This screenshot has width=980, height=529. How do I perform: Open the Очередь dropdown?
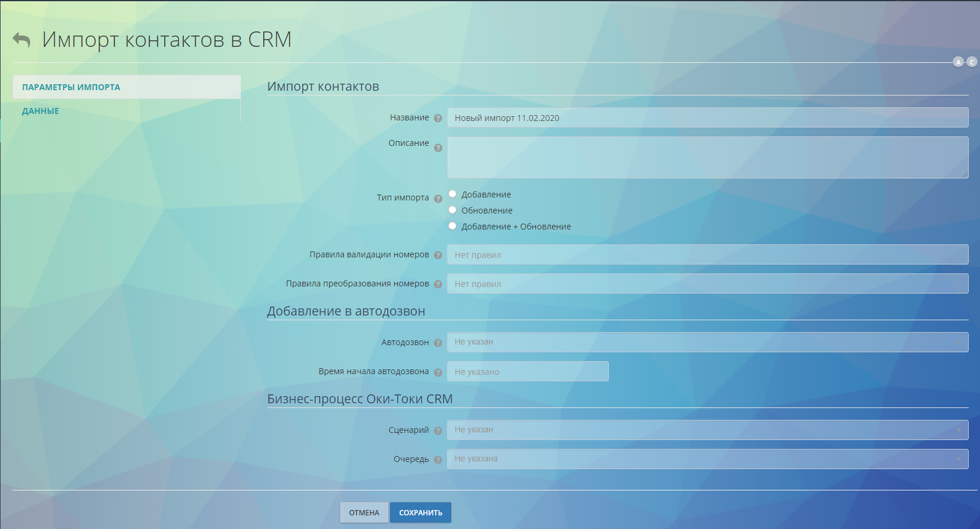coord(707,459)
